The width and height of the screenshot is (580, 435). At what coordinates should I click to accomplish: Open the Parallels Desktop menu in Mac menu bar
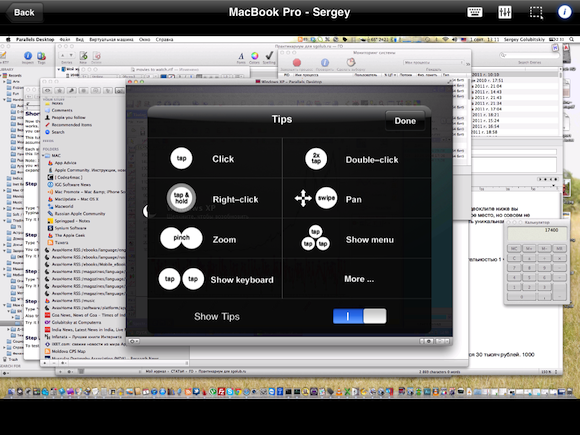[35, 39]
